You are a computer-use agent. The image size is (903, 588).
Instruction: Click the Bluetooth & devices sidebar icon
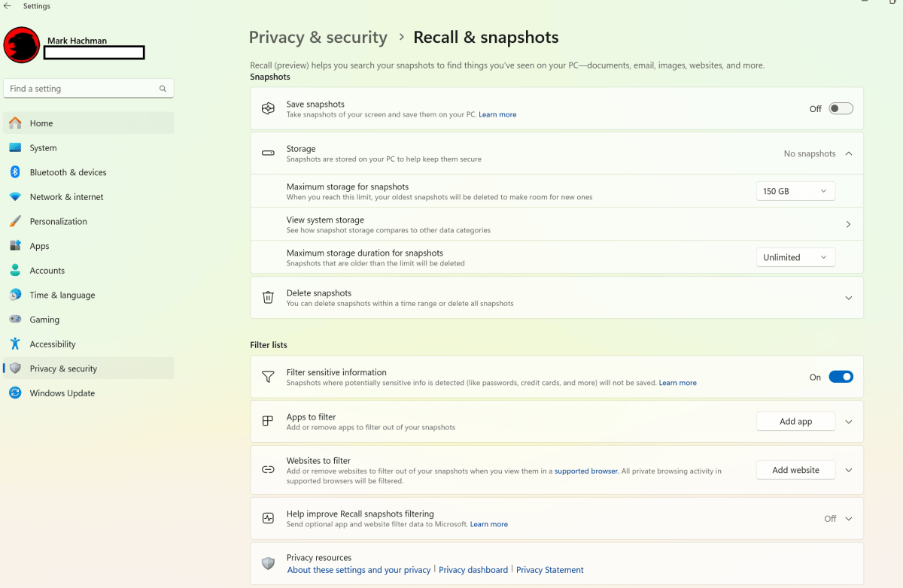click(15, 172)
